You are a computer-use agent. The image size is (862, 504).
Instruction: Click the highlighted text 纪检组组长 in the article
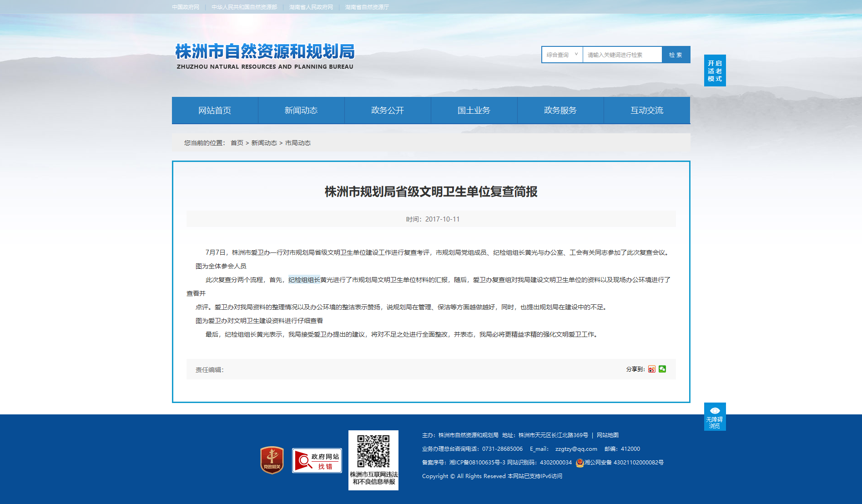tap(304, 280)
